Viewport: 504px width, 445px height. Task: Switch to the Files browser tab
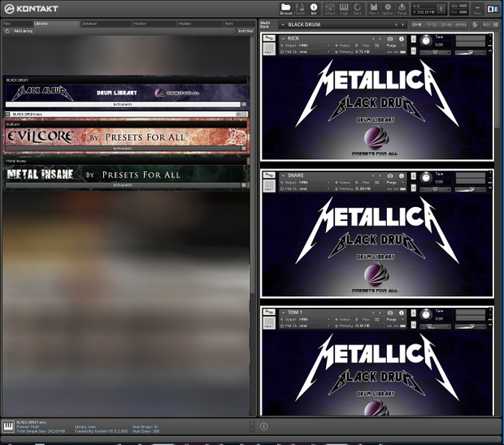(18, 24)
